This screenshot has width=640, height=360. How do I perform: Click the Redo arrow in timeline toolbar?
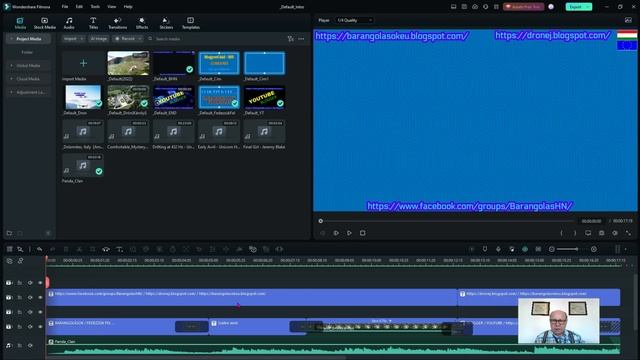pyautogui.click(x=53, y=249)
